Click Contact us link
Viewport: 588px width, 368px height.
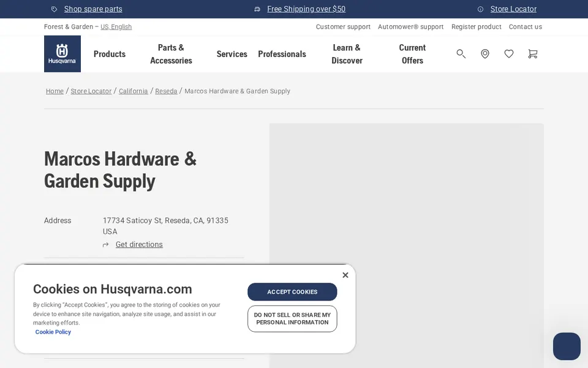tap(526, 26)
